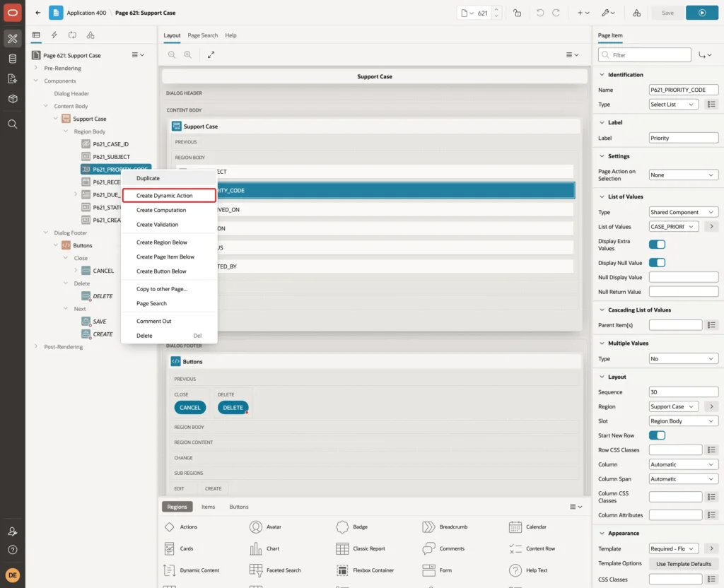Click Use Template Defaults button
The height and width of the screenshot is (588, 724).
(684, 563)
